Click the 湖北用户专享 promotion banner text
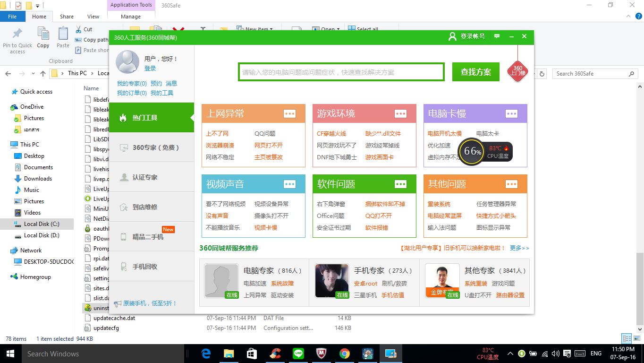This screenshot has height=363, width=644. [x=452, y=248]
